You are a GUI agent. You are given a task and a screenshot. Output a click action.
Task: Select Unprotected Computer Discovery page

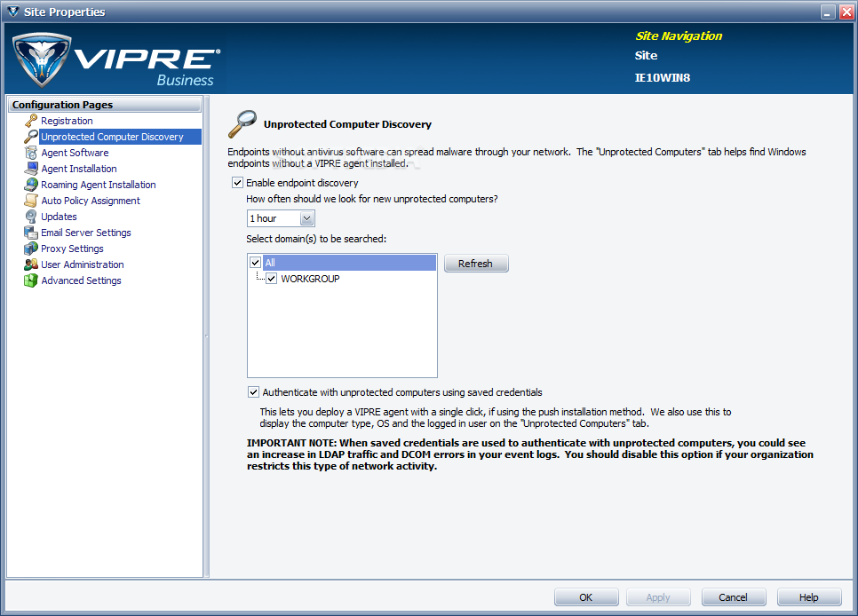112,137
